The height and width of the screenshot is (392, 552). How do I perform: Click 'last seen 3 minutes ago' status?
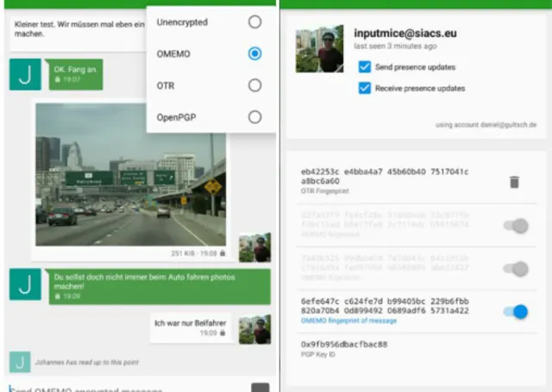point(395,46)
